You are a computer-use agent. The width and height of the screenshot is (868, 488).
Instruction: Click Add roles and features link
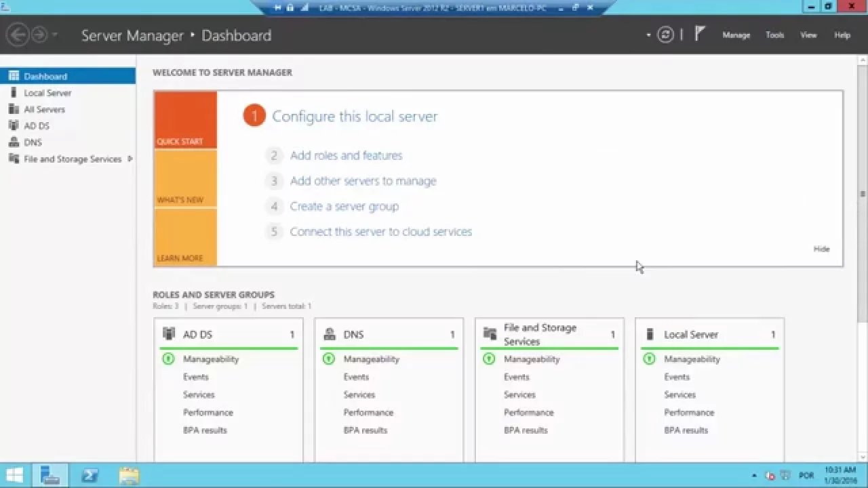tap(346, 155)
